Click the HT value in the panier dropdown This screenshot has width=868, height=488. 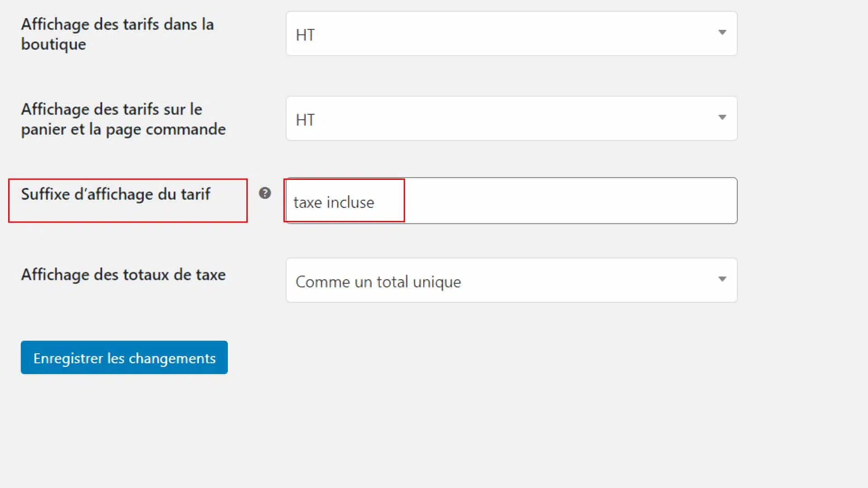click(305, 120)
